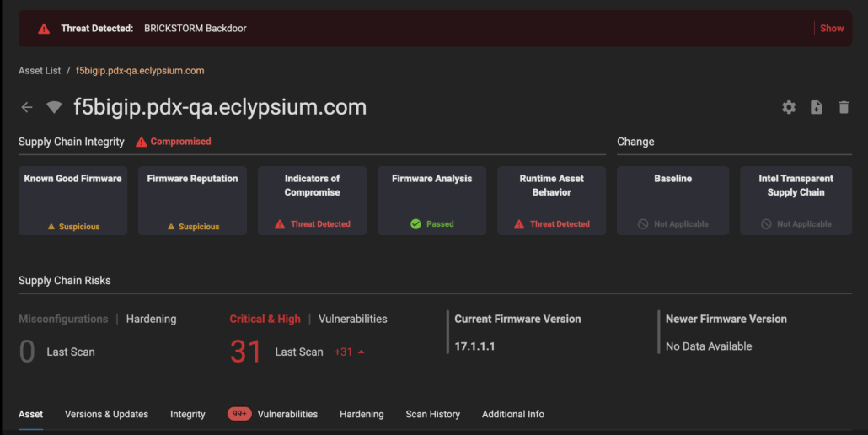Image resolution: width=868 pixels, height=435 pixels.
Task: Toggle to Hardening view under Supply Chain Risks
Action: tap(151, 319)
